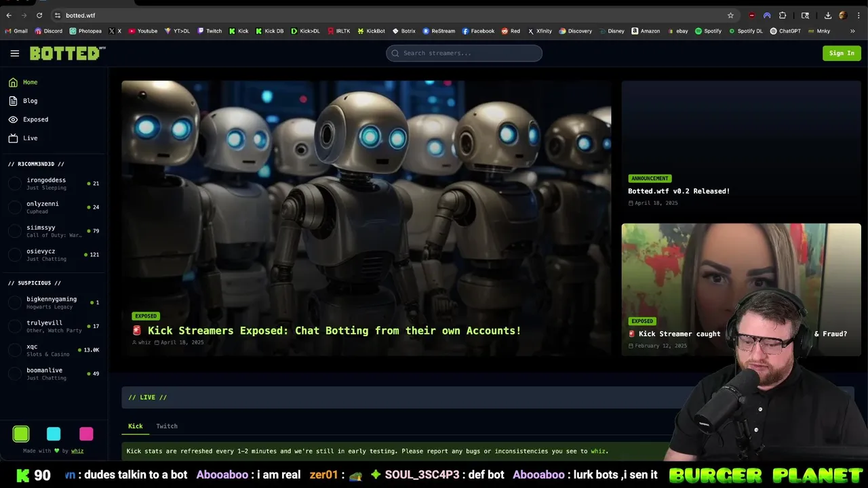The height and width of the screenshot is (488, 868).
Task: Open recommended streamer onlyzenni
Action: (54, 207)
